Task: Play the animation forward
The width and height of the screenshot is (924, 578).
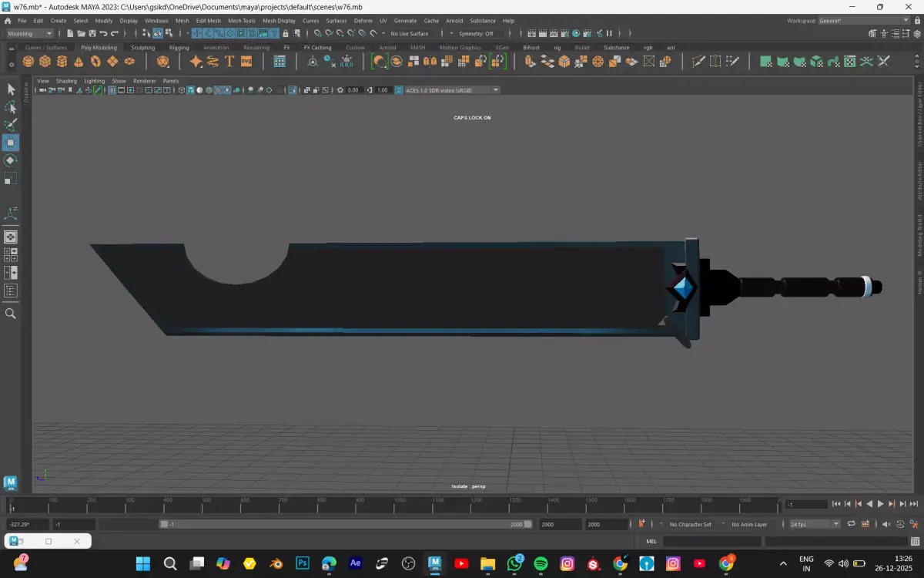Action: (881, 504)
